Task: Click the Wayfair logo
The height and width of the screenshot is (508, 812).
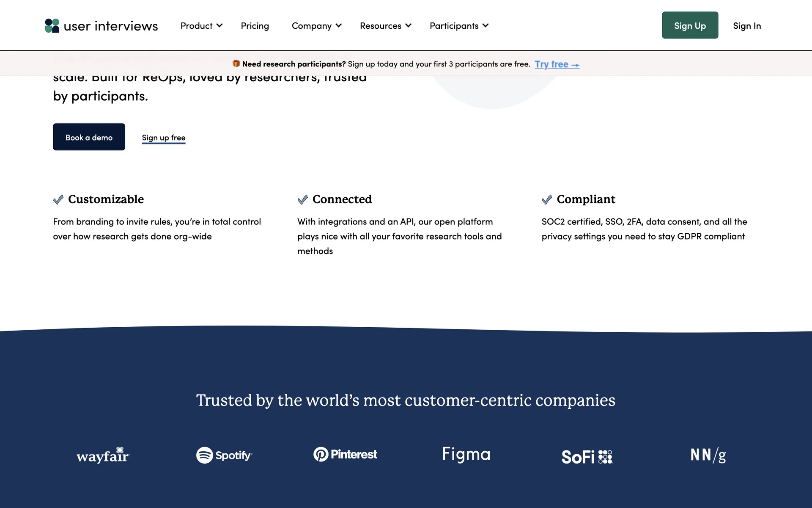Action: 103,456
